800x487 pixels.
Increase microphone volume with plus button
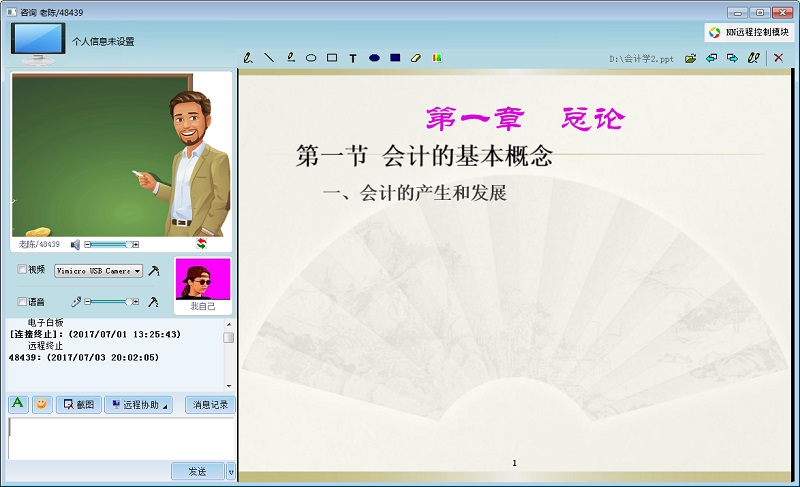[x=135, y=302]
